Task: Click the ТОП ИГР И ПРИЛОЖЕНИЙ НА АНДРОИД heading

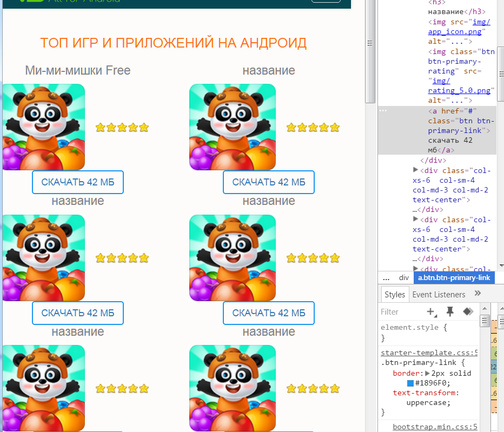Action: pyautogui.click(x=174, y=43)
